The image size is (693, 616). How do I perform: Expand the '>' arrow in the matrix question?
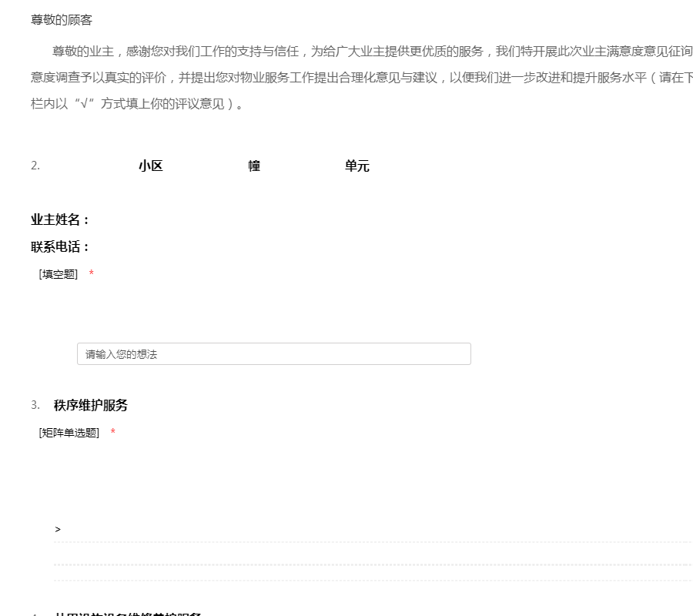[x=58, y=530]
